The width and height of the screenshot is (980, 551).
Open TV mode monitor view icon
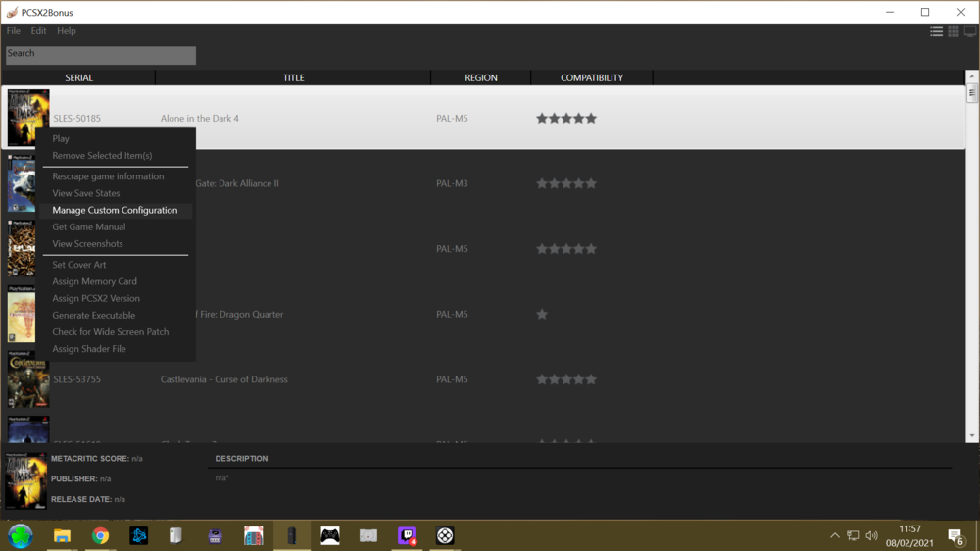970,31
